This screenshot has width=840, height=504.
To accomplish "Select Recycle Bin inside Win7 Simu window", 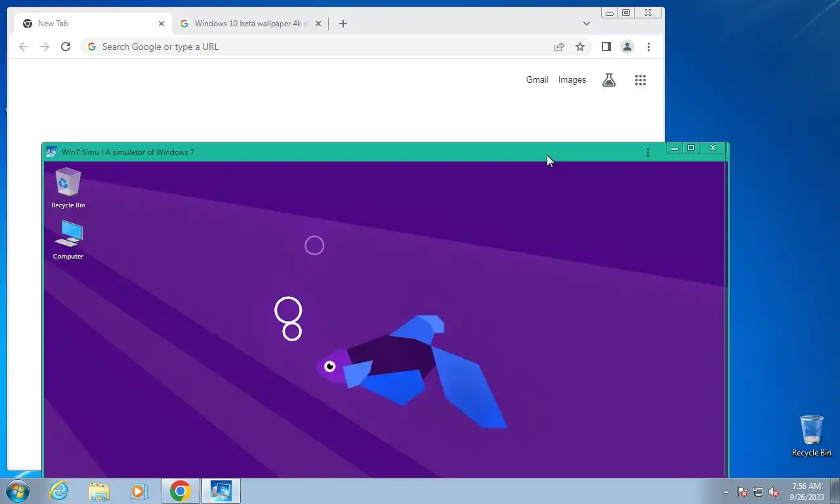I will click(x=68, y=188).
